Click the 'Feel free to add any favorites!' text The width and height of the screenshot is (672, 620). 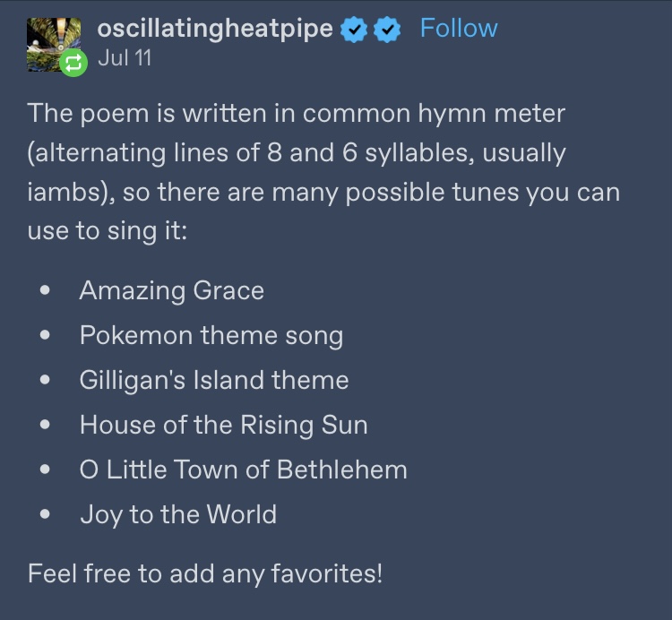[x=205, y=573]
